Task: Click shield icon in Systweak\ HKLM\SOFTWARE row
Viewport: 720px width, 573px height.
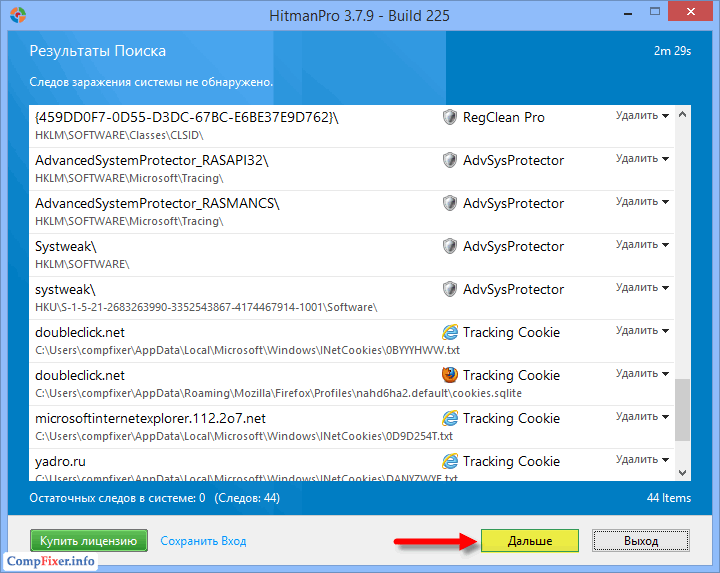Action: 450,246
